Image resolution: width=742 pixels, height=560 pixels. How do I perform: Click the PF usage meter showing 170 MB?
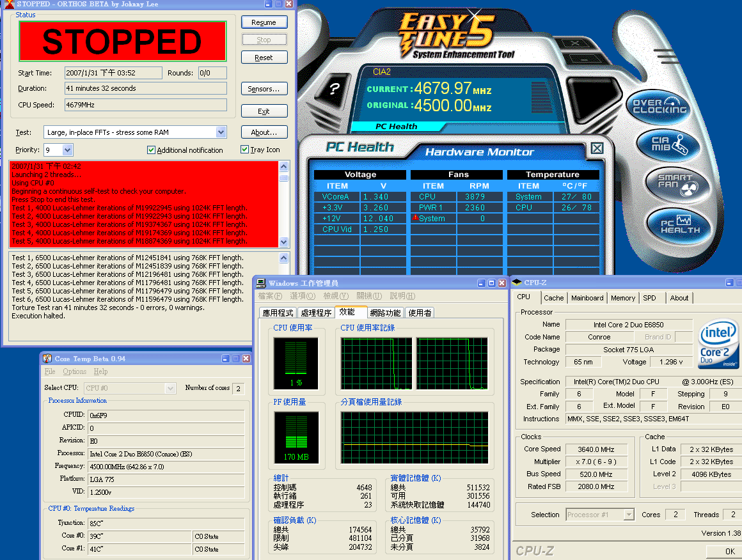point(296,437)
